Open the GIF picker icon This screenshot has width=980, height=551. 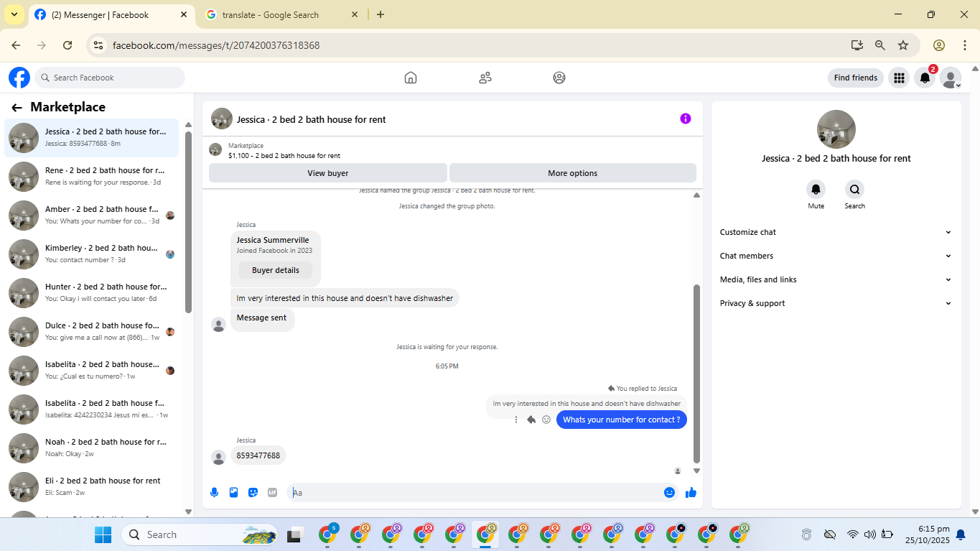(272, 492)
